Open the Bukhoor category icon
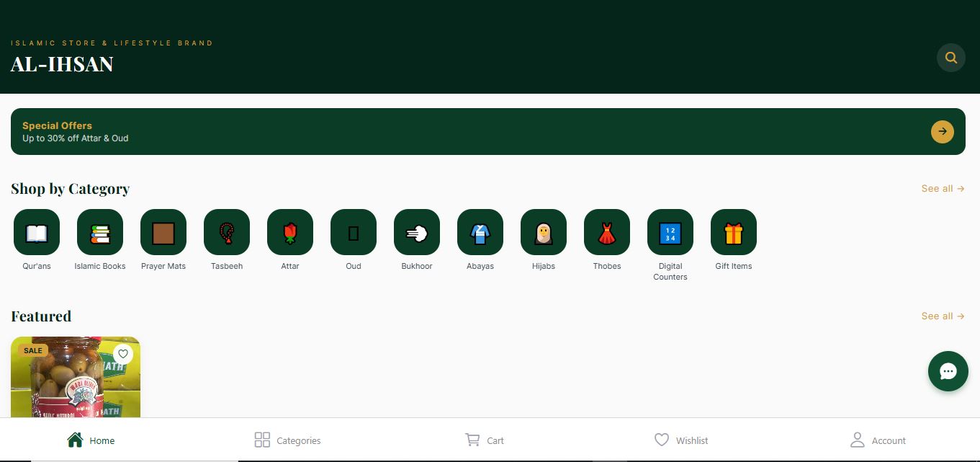The width and height of the screenshot is (980, 462). click(417, 232)
